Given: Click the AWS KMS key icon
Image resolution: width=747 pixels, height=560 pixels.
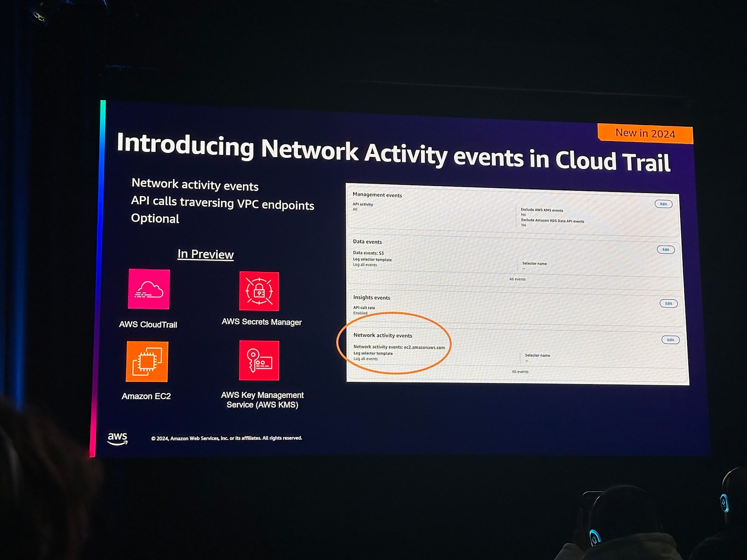Looking at the screenshot, I should click(259, 360).
